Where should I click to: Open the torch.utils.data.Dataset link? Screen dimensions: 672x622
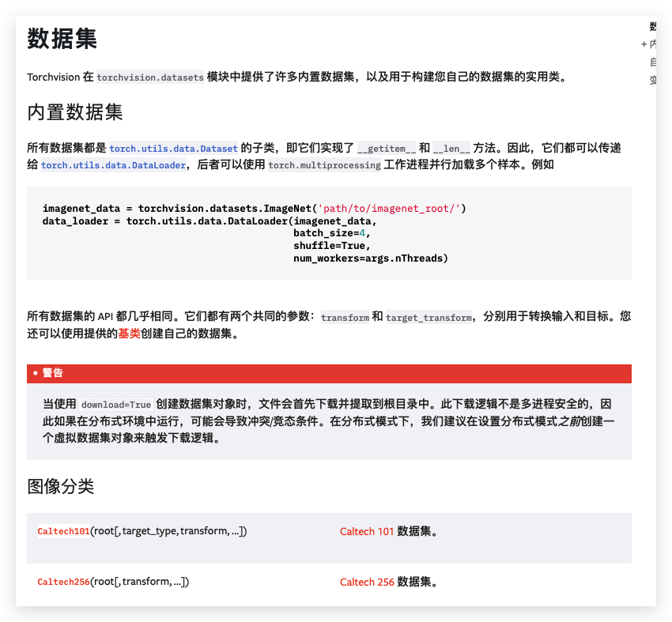pos(173,149)
